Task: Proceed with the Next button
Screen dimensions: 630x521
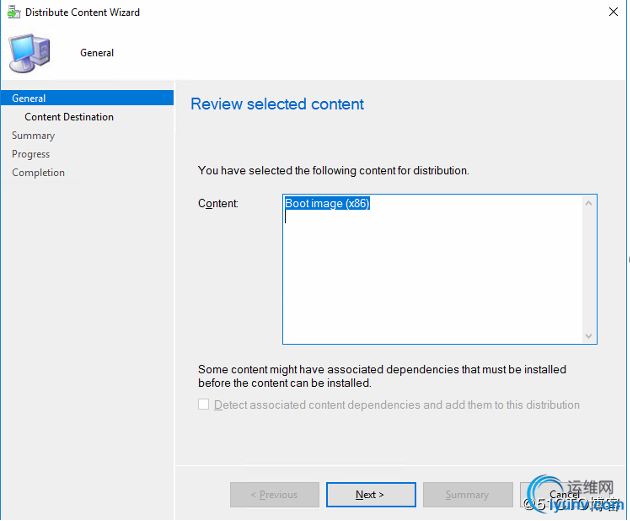Action: (x=370, y=494)
